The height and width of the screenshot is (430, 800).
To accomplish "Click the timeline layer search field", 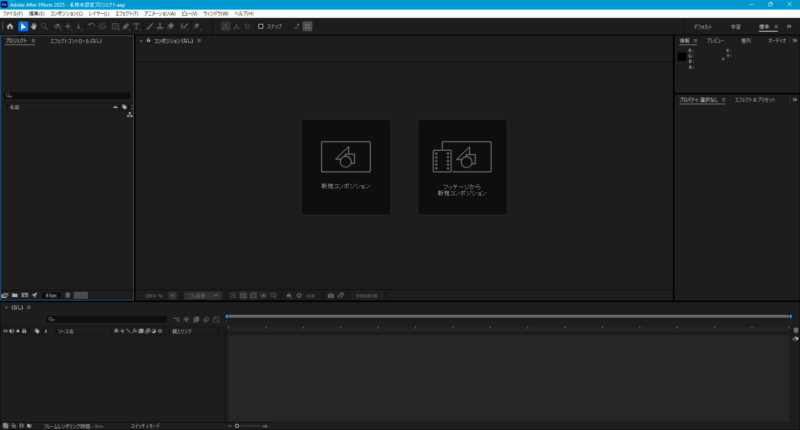I will coord(106,319).
